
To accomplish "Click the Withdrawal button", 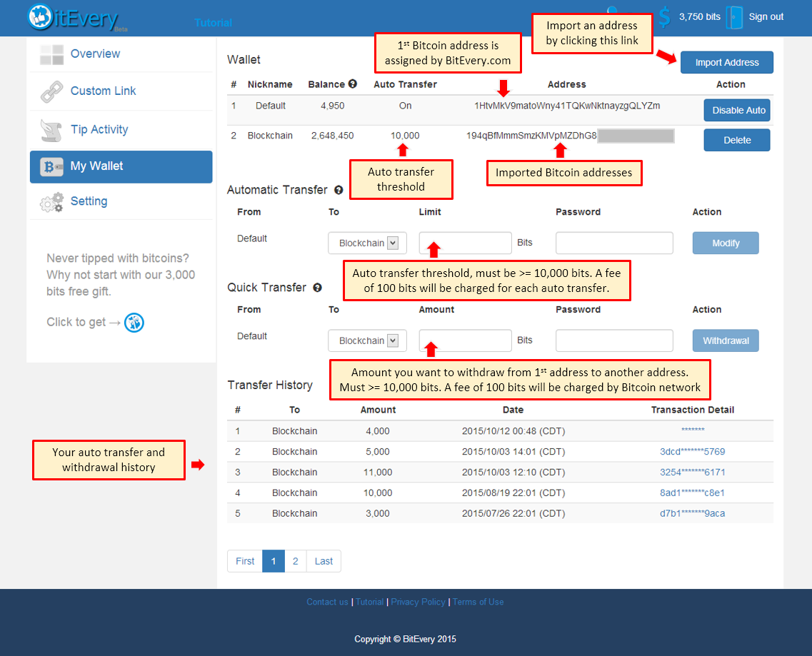I will click(726, 340).
